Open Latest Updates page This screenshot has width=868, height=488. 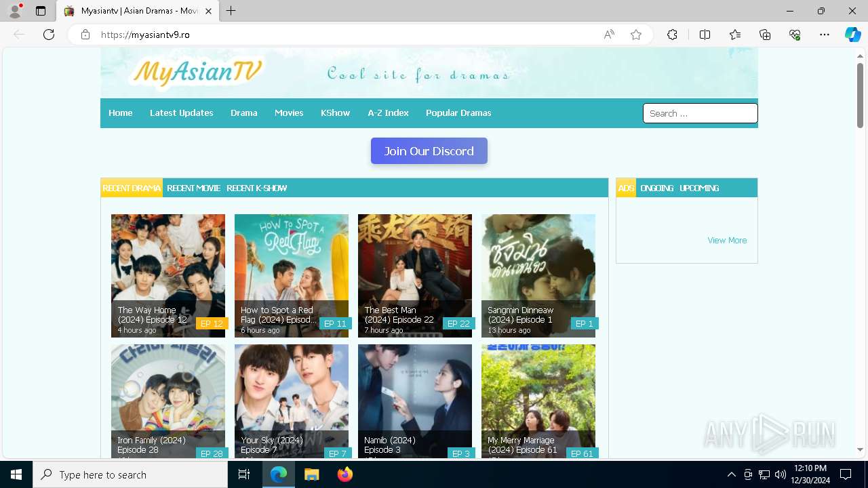coord(182,113)
